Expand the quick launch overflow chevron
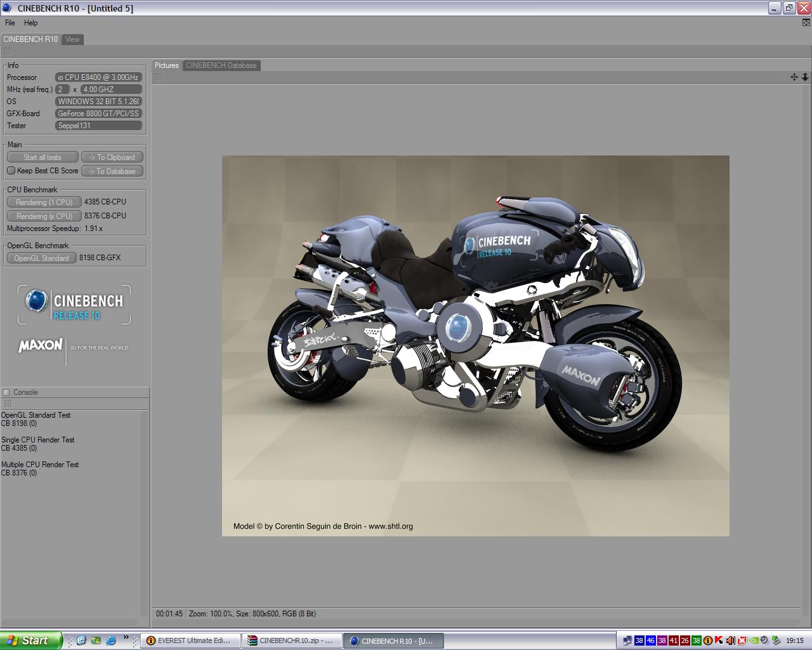812x650 pixels. tap(126, 637)
